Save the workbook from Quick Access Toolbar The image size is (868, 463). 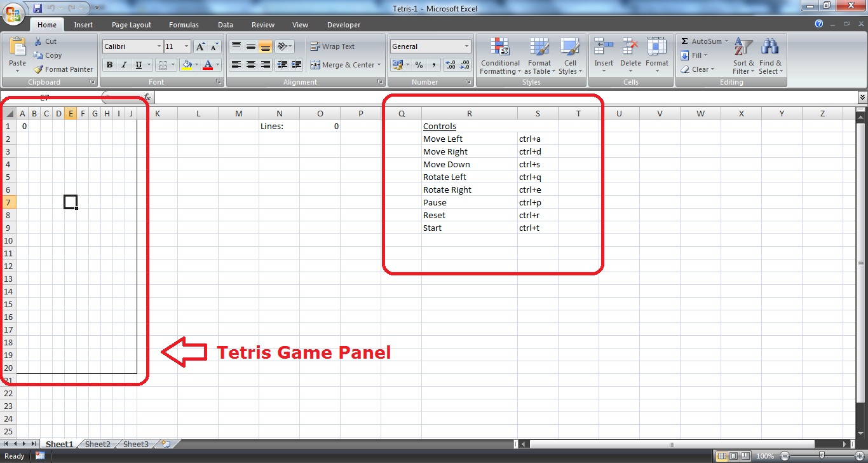[37, 8]
